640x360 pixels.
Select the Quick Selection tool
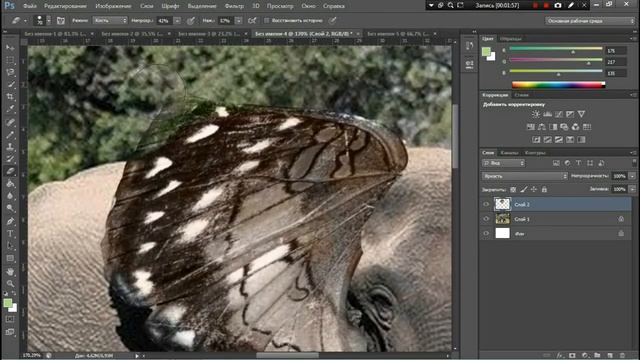click(x=10, y=85)
